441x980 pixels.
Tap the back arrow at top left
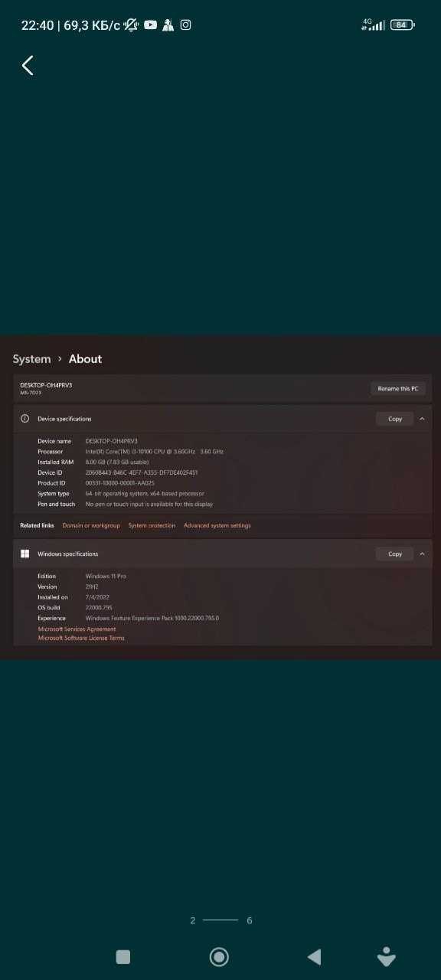(x=28, y=65)
